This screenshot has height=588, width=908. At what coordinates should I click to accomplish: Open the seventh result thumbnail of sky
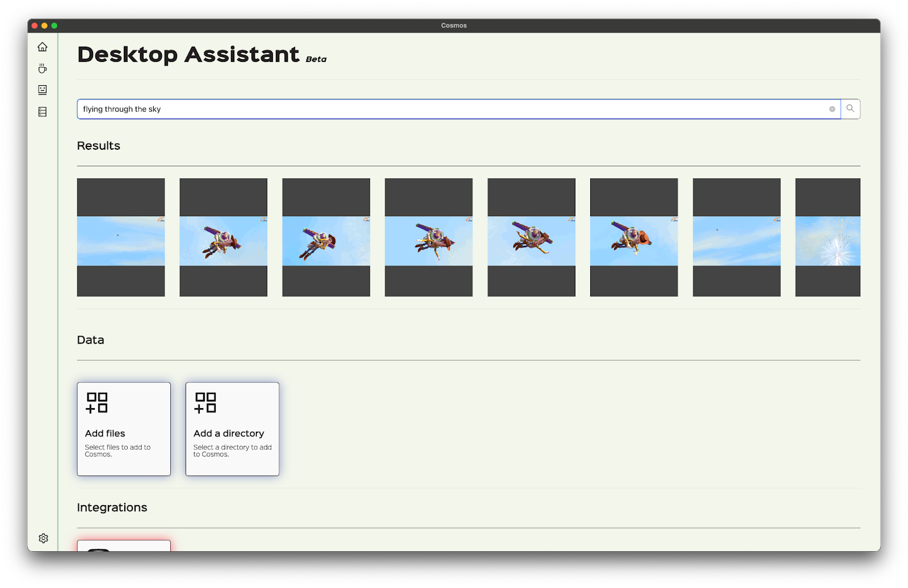click(x=737, y=237)
